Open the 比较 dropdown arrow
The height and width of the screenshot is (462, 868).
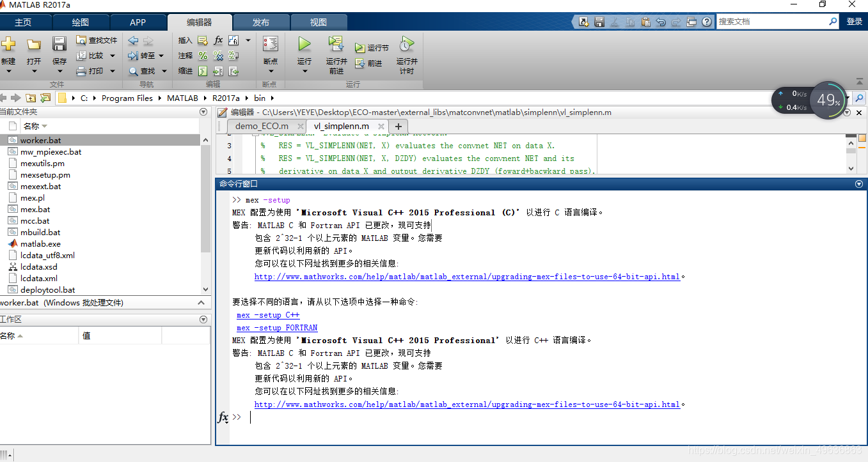pos(113,56)
